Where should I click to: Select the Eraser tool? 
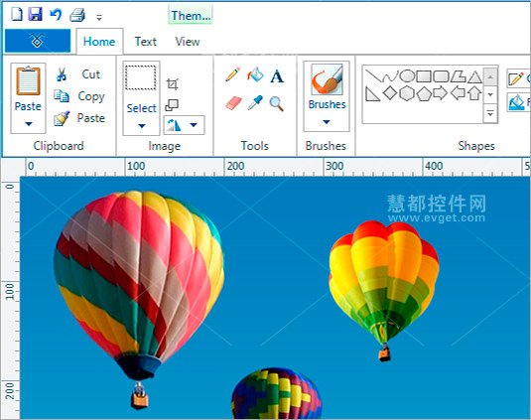233,103
